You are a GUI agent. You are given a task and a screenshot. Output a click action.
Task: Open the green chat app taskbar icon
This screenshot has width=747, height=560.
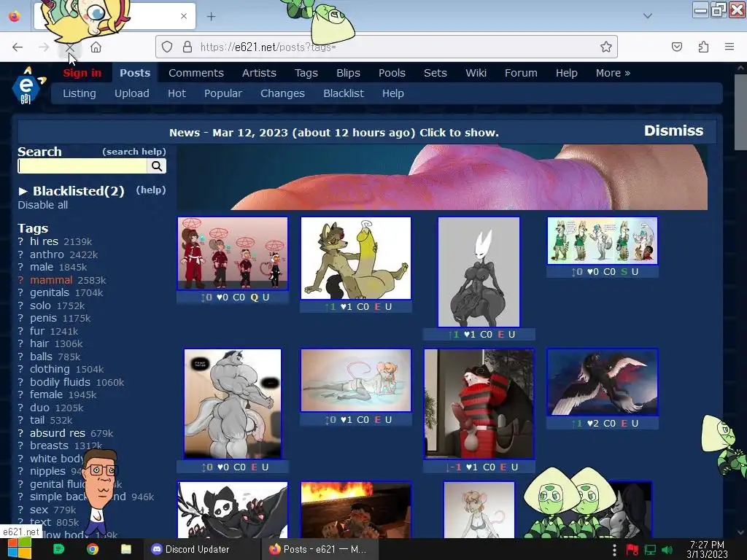58,549
